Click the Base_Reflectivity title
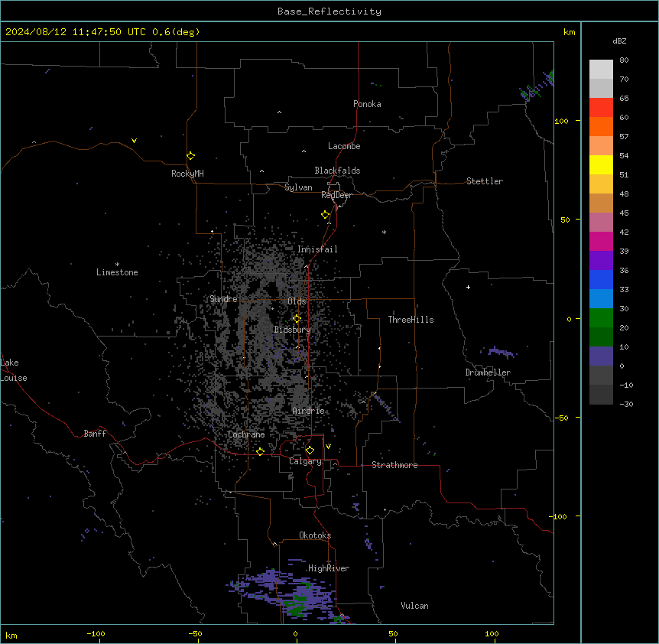This screenshot has height=644, width=659. pyautogui.click(x=329, y=11)
